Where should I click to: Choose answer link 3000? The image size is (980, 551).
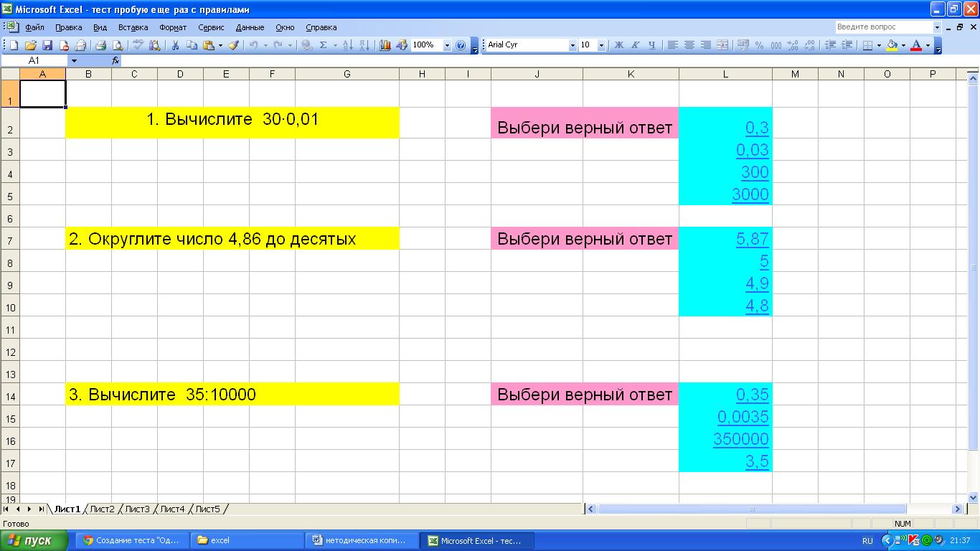750,194
